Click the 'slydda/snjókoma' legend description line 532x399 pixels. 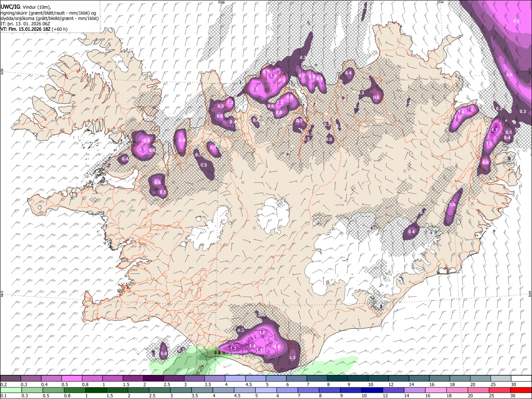(x=50, y=18)
